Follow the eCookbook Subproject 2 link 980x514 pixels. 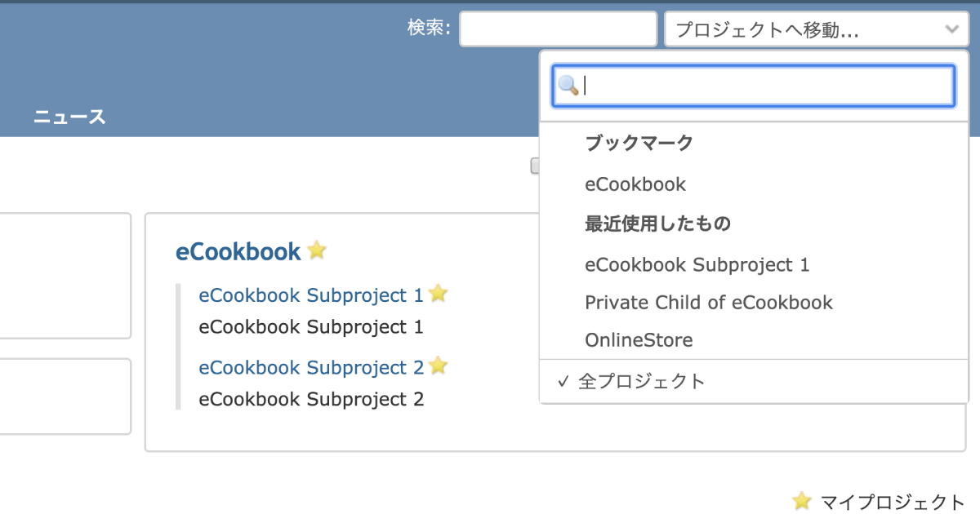coord(311,368)
